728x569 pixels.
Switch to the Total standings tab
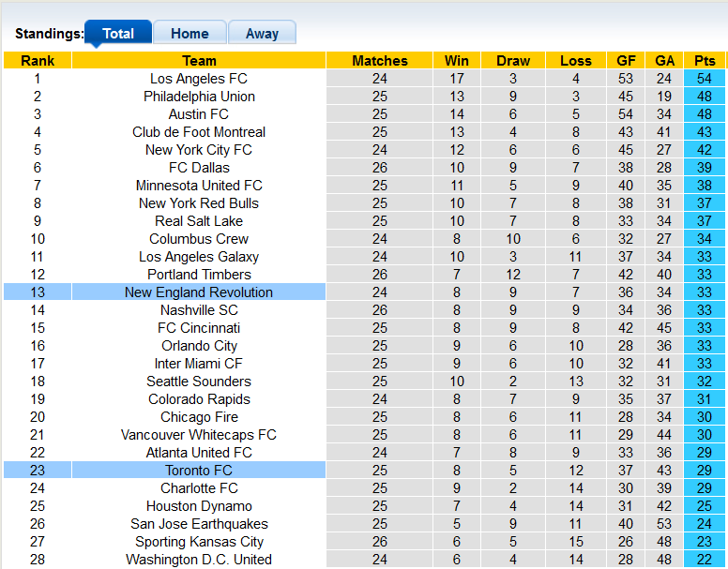pos(118,34)
